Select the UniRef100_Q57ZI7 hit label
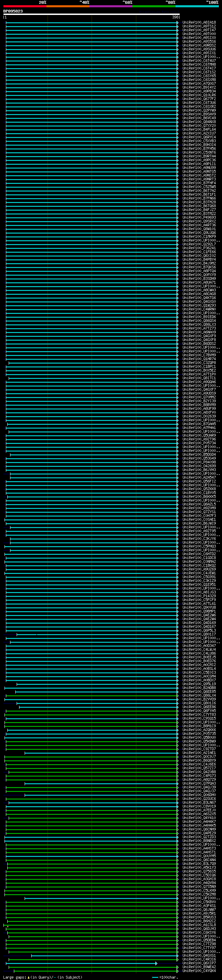Screen dimensions: 222x980 pyautogui.click(x=199, y=768)
